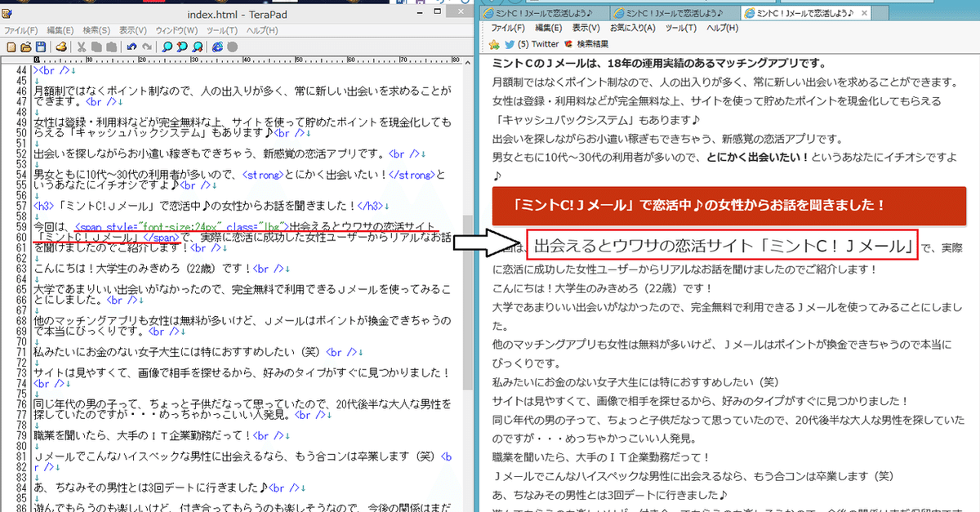This screenshot has width=980, height=512.
Task: Click bold text ミントＣのＪメールは、18年の運用実績
Action: [x=660, y=63]
